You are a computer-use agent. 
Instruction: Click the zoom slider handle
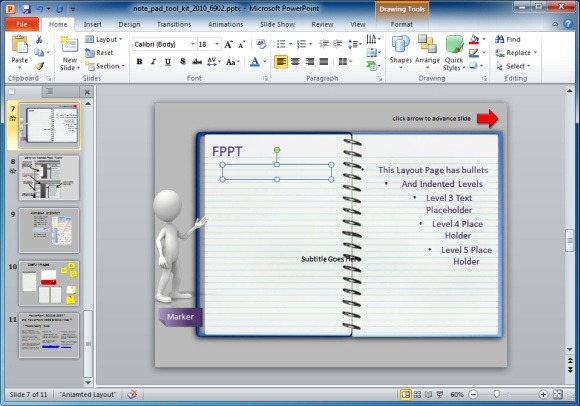[x=496, y=394]
